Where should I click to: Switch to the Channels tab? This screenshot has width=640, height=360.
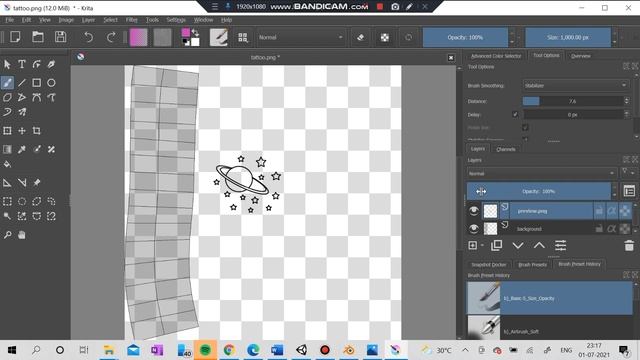[x=506, y=149]
